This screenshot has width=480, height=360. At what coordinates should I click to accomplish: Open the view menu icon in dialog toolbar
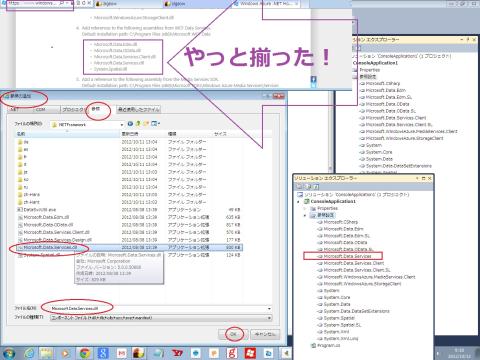pos(155,124)
